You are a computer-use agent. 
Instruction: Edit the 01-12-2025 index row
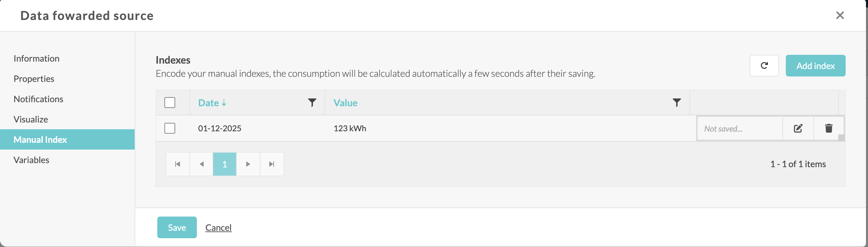point(798,129)
